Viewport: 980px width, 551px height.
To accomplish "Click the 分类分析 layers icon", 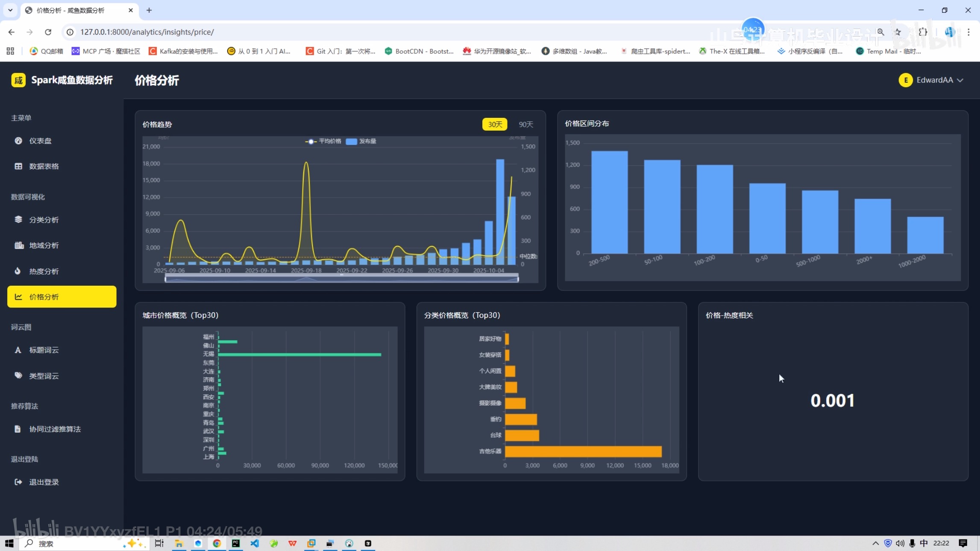I will (18, 220).
